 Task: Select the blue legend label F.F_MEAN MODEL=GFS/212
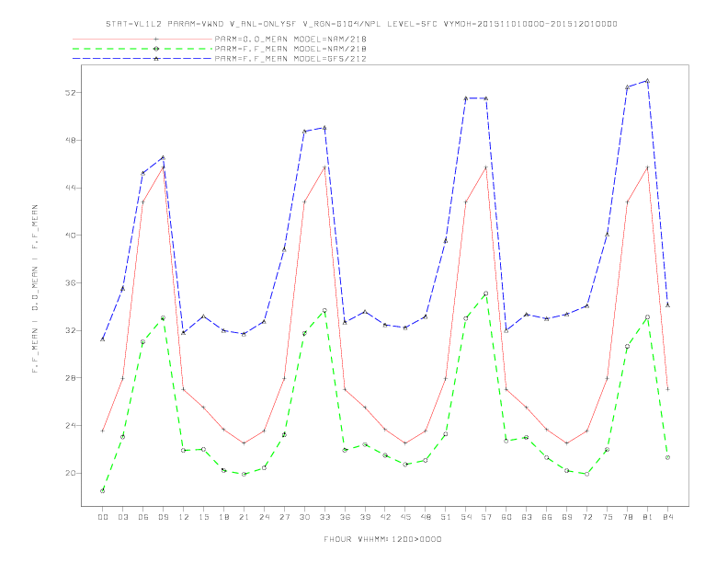[290, 59]
